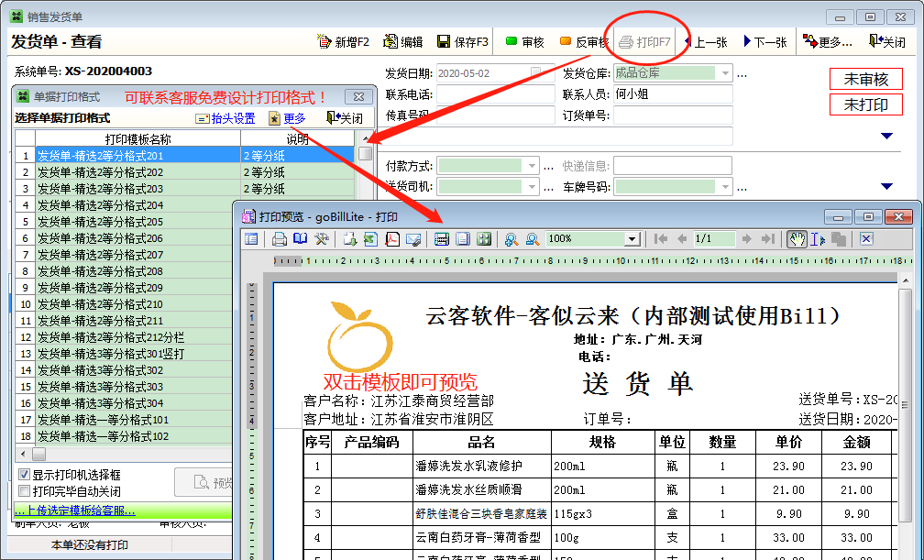The image size is (924, 560).
Task: Open the 发货日期 date picker
Action: pos(535,72)
